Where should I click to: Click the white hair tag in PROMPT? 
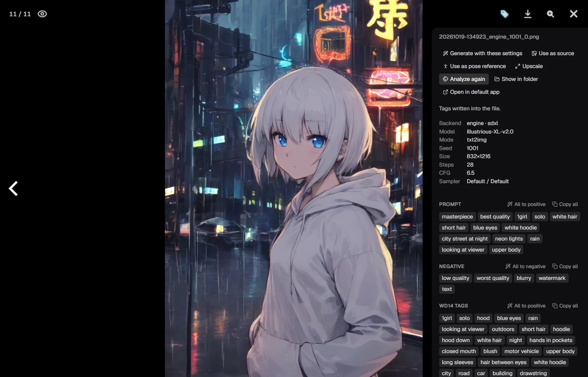coord(564,217)
